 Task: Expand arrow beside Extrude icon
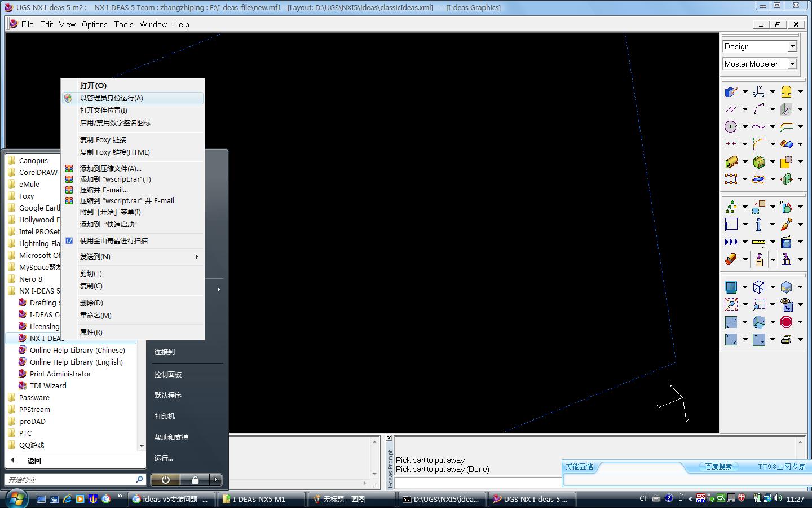click(745, 162)
